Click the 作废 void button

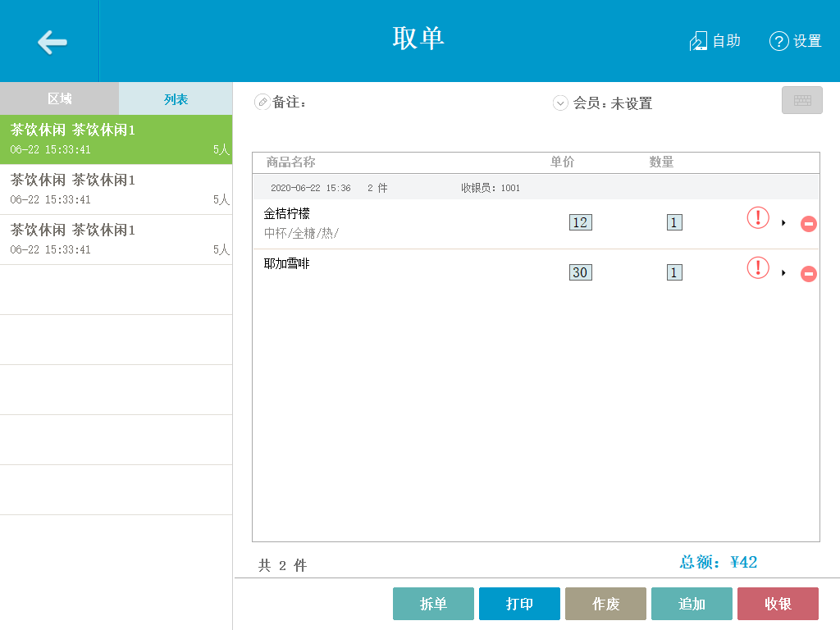pyautogui.click(x=606, y=604)
